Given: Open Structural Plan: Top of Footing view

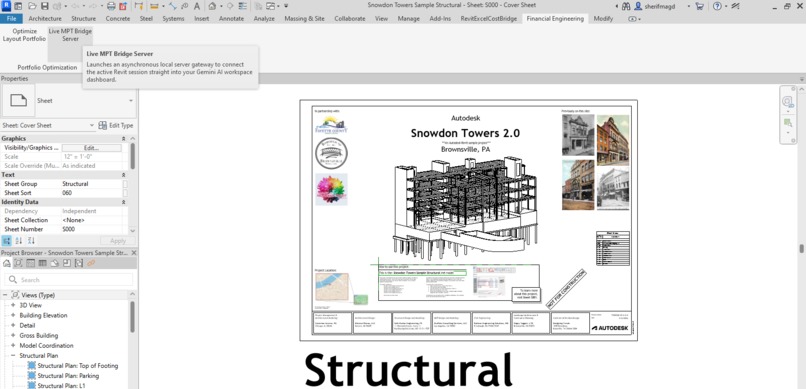Looking at the screenshot, I should (78, 366).
